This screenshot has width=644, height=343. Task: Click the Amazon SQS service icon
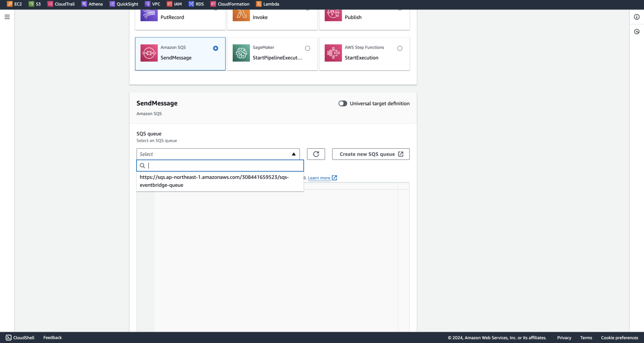pos(149,53)
